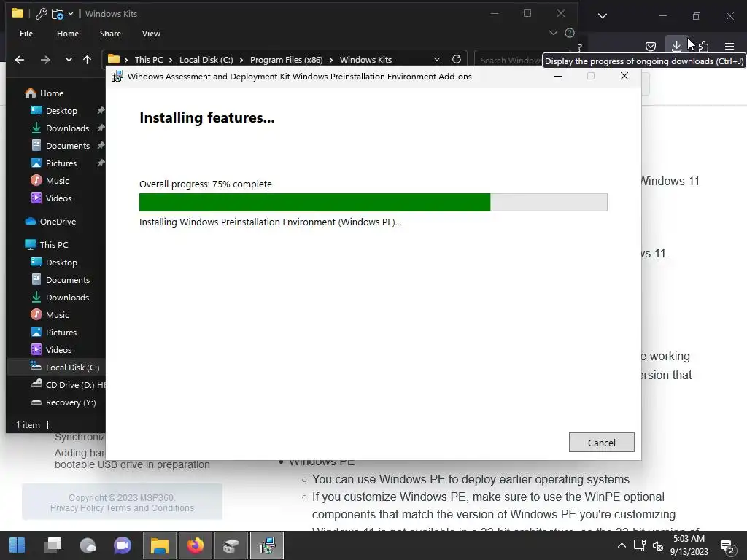Screen dimensions: 747x560
Task: Switch to Firefox on taskbar
Action: click(x=196, y=545)
